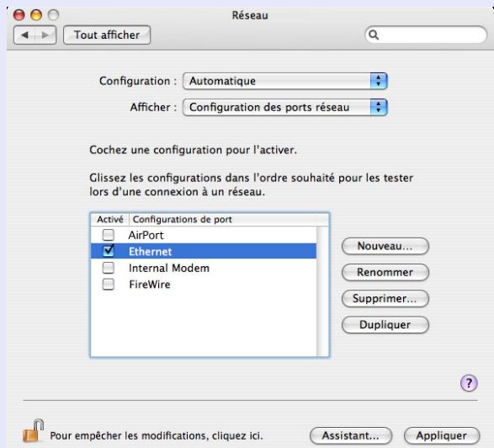This screenshot has height=448, width=494.
Task: Click the back navigation arrow
Action: [24, 35]
